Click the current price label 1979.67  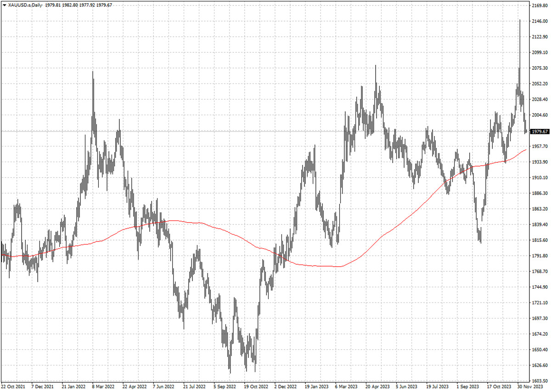pos(539,131)
